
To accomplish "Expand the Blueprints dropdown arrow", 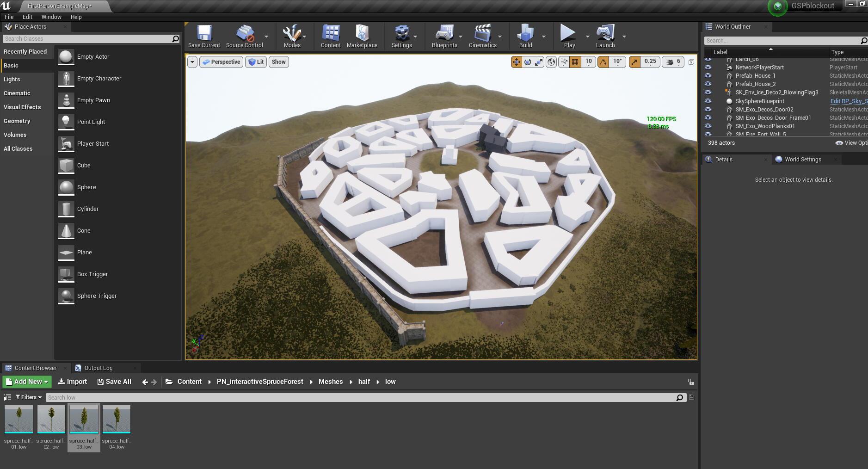I will 461,37.
